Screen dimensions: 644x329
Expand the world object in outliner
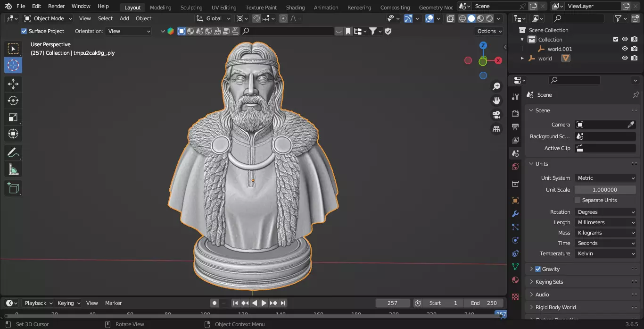pos(522,59)
